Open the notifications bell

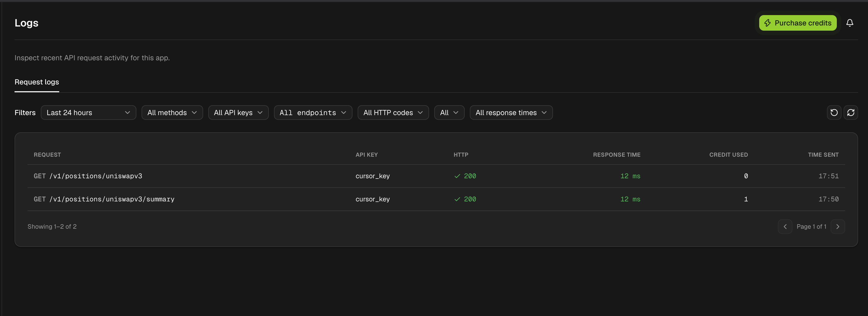(x=850, y=23)
